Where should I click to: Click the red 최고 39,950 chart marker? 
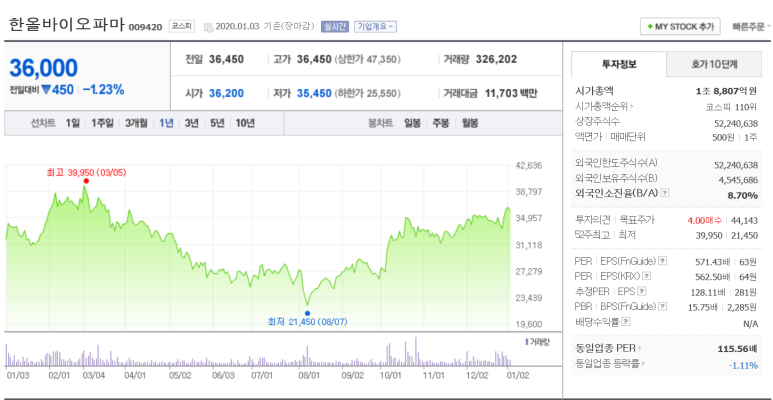click(x=86, y=181)
